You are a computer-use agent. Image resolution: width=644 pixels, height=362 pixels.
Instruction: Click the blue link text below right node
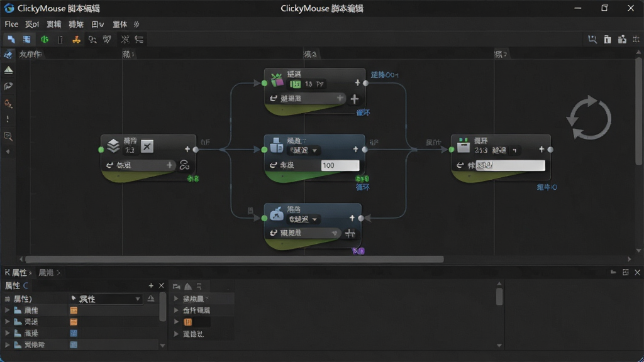point(547,187)
